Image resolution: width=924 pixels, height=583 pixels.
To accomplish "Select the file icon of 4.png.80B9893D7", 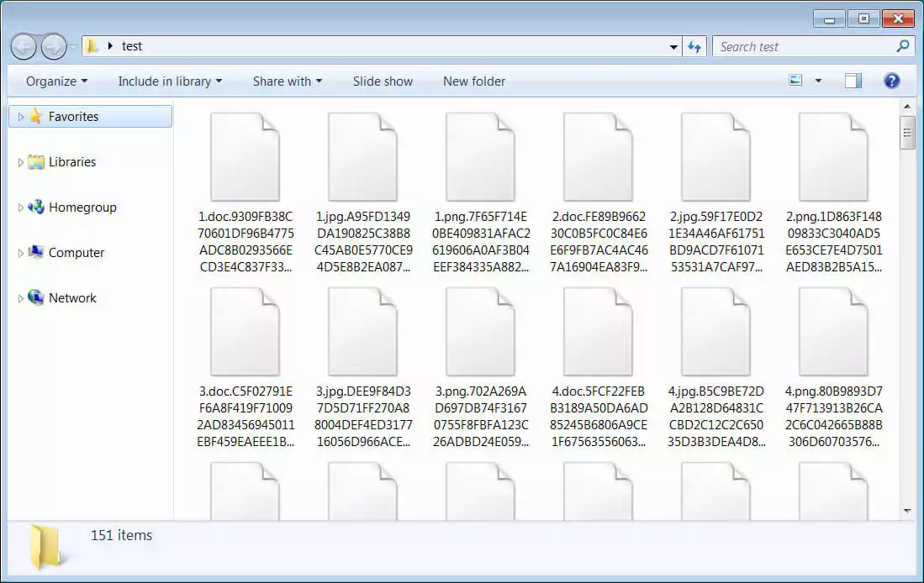I will [834, 332].
